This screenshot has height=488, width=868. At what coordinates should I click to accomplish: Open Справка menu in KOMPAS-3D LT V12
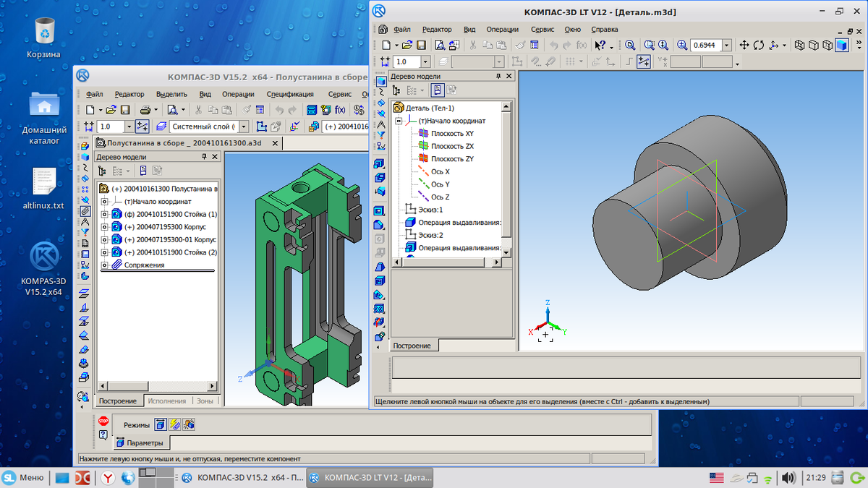(x=605, y=30)
